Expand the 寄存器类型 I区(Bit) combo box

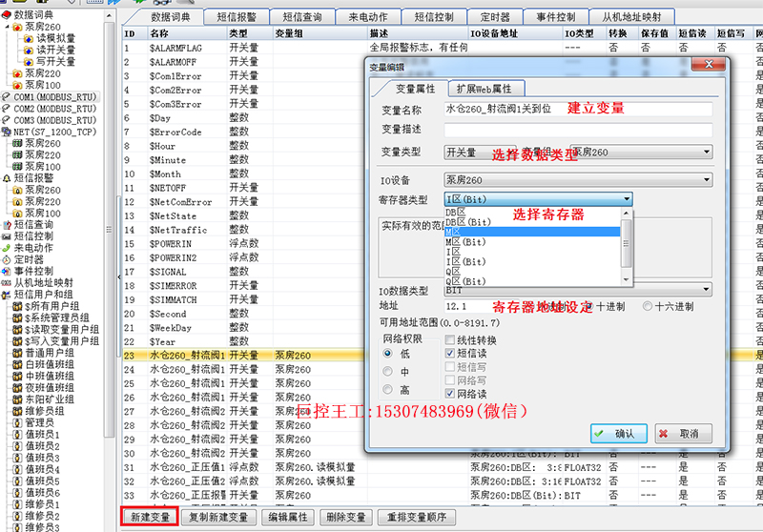point(538,199)
